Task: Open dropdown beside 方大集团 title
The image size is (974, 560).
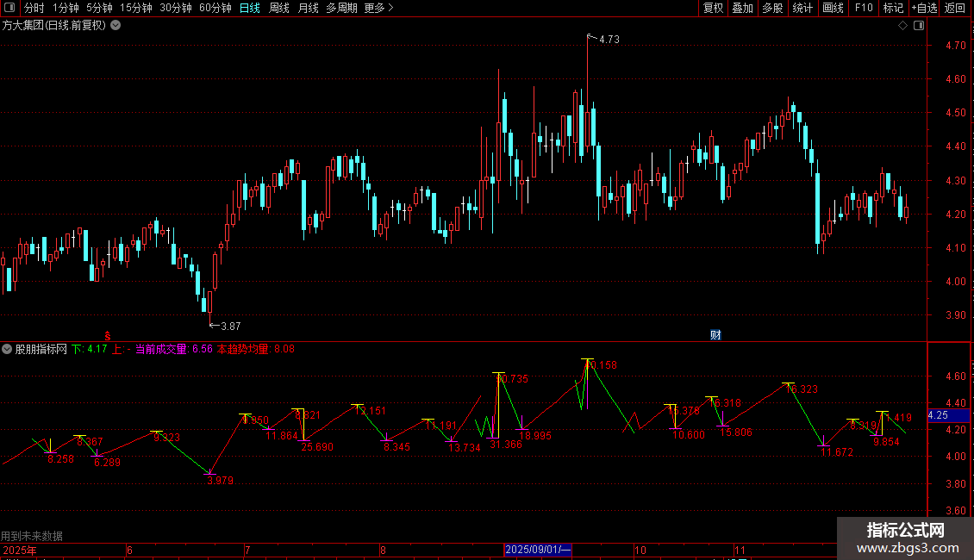Action: pyautogui.click(x=116, y=26)
